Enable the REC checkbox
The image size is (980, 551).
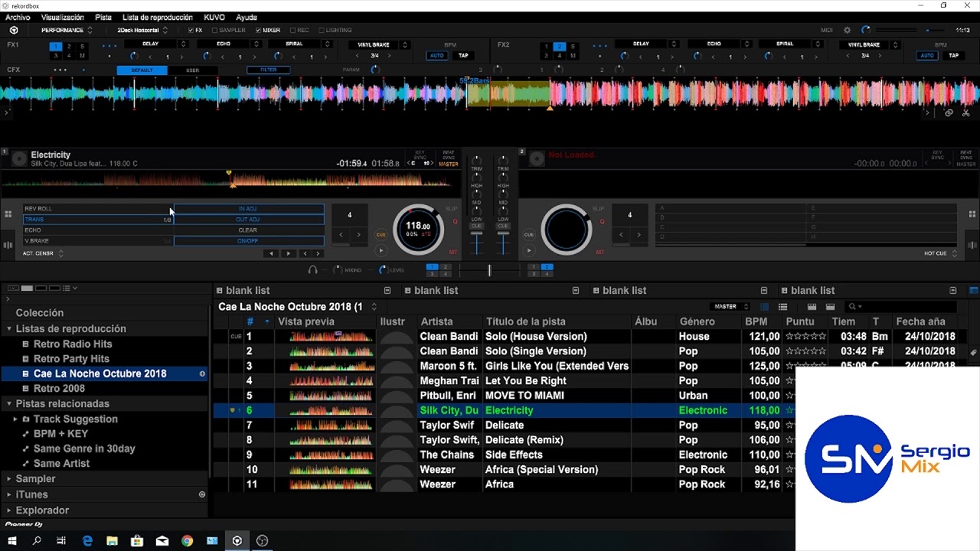coord(292,31)
